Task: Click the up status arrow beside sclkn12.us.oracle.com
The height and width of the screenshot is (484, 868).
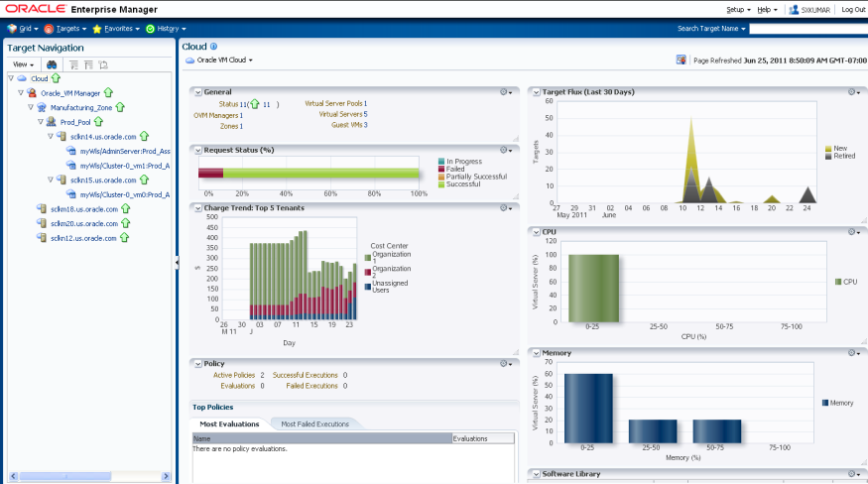Action: [125, 238]
